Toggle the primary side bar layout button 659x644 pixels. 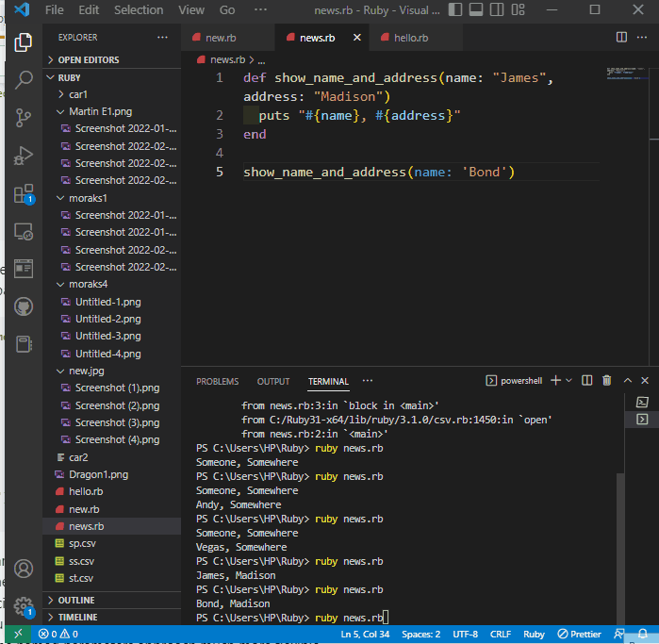click(x=454, y=9)
